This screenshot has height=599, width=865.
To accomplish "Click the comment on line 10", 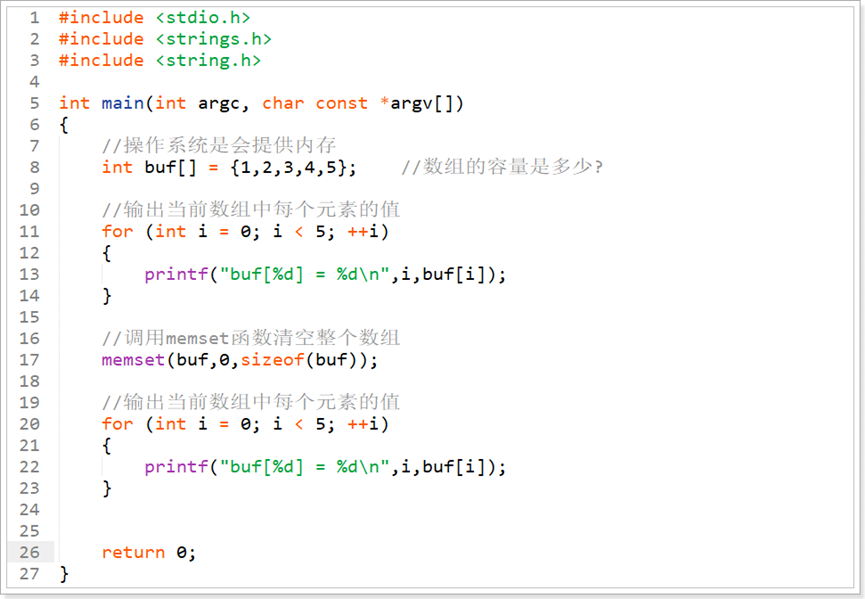I will (251, 210).
